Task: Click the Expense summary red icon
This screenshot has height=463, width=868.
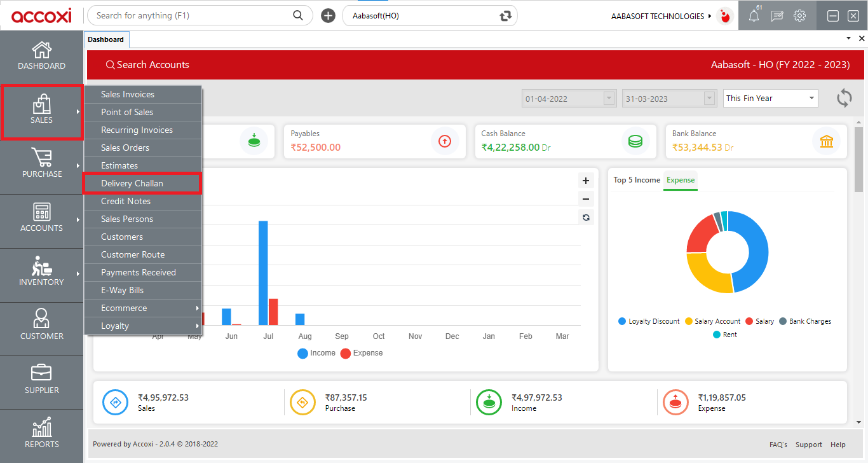Action: (x=675, y=402)
